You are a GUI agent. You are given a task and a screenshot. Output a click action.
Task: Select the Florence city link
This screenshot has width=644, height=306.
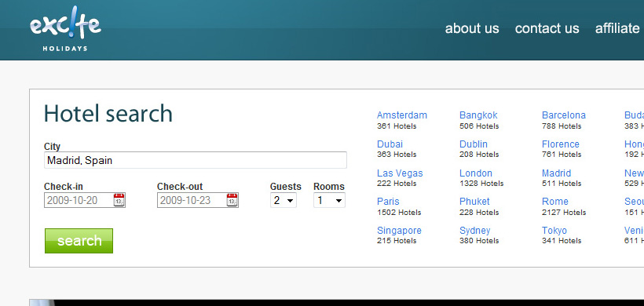(561, 144)
